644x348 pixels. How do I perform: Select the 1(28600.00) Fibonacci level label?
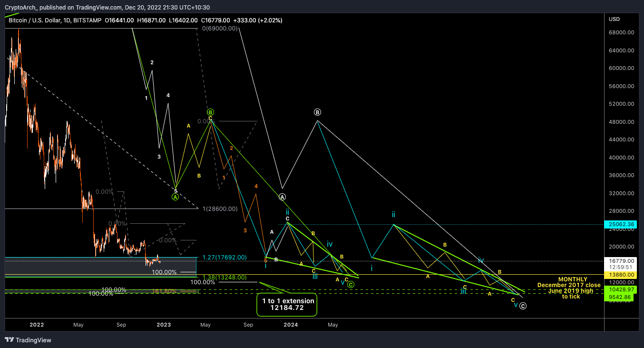[x=220, y=209]
